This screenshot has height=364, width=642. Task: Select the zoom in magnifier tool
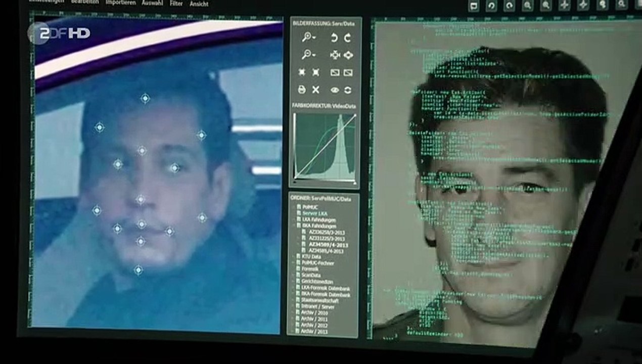[x=306, y=37]
